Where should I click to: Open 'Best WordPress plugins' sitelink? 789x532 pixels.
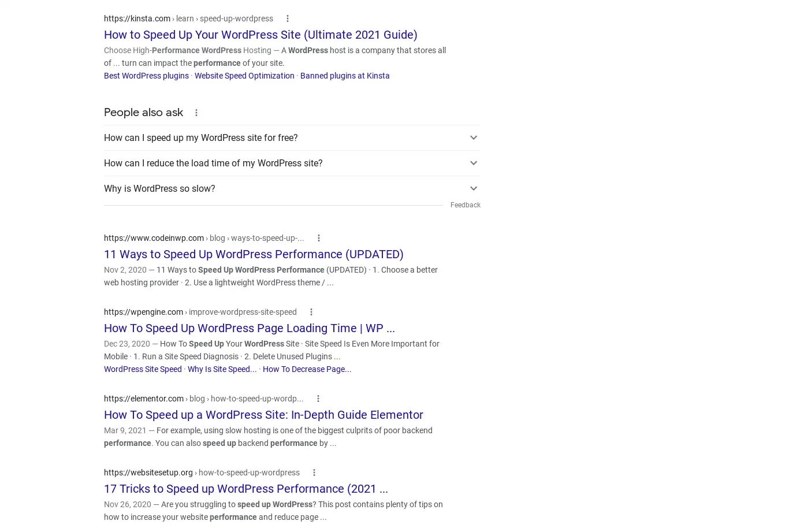coord(146,76)
